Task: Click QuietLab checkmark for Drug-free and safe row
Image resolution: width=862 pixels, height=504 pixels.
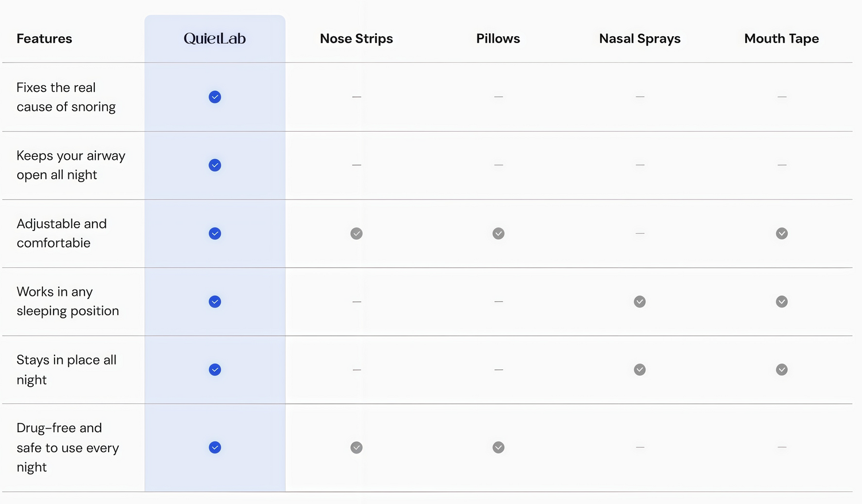Action: [x=215, y=448]
